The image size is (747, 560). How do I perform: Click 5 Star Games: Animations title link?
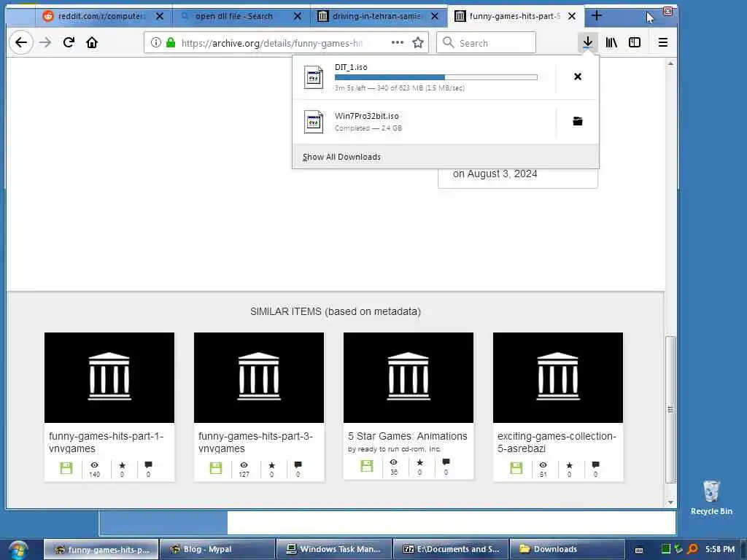407,436
